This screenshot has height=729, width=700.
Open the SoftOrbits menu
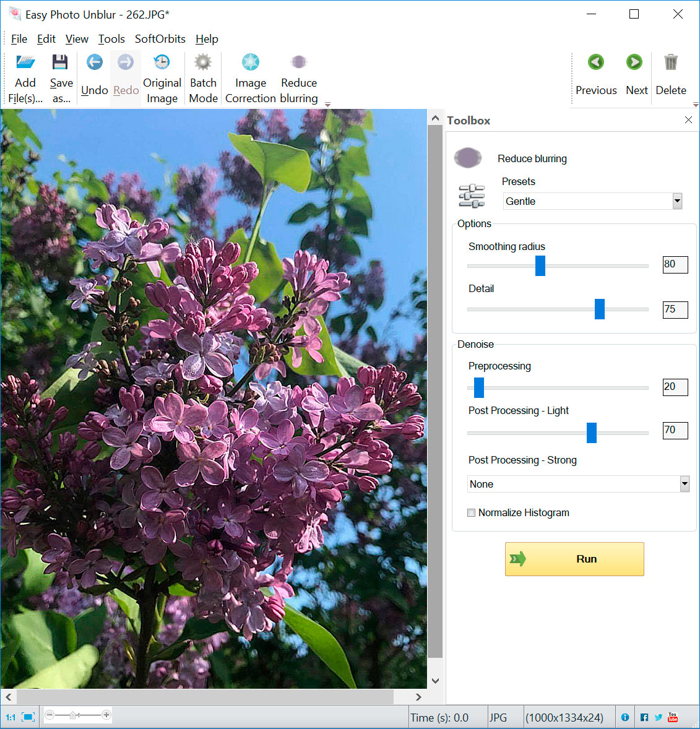tap(160, 39)
